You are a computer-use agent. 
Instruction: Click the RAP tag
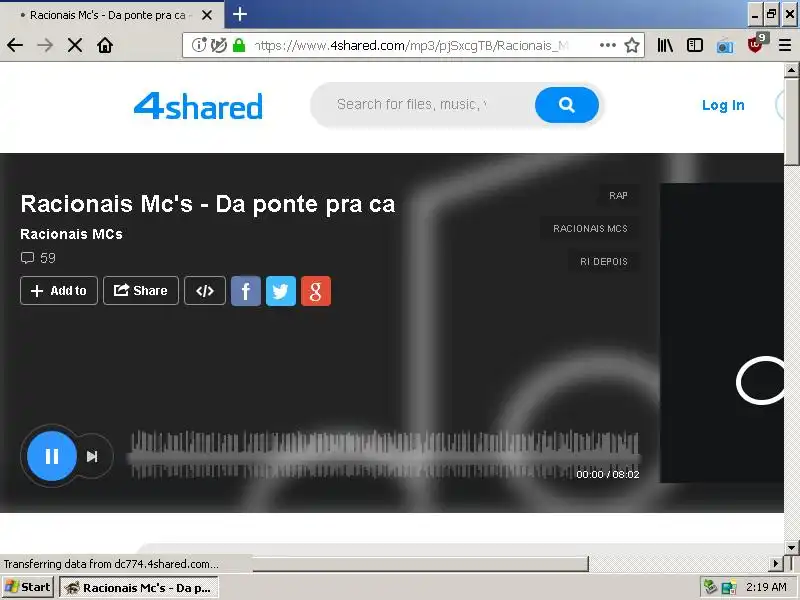coord(618,195)
